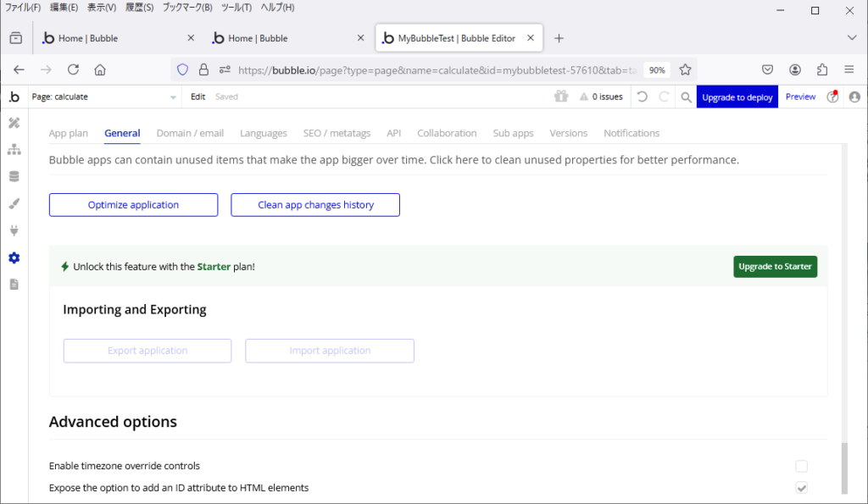Open the editor search magnifier icon
This screenshot has height=504, width=868.
[686, 97]
